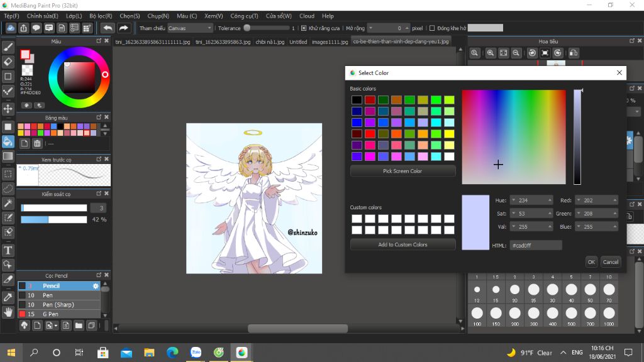Open the add brush type dropdown button
Viewport: 644px width, 362px height.
click(x=52, y=326)
